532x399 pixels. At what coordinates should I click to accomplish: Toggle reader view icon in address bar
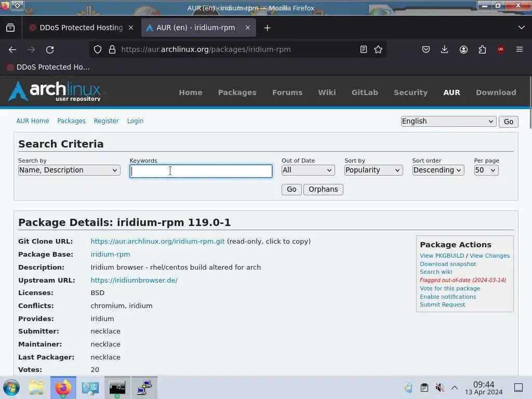point(363,49)
